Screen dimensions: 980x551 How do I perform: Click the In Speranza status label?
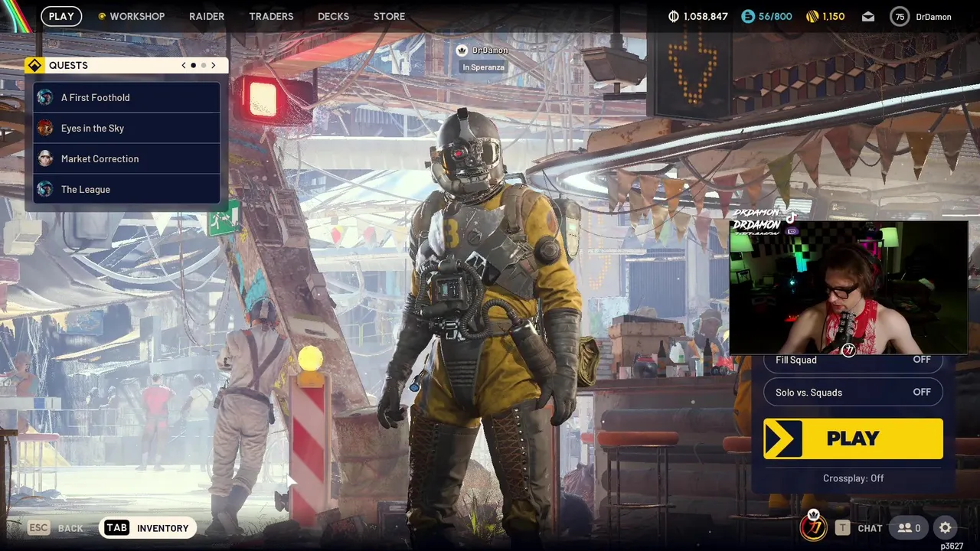point(483,67)
